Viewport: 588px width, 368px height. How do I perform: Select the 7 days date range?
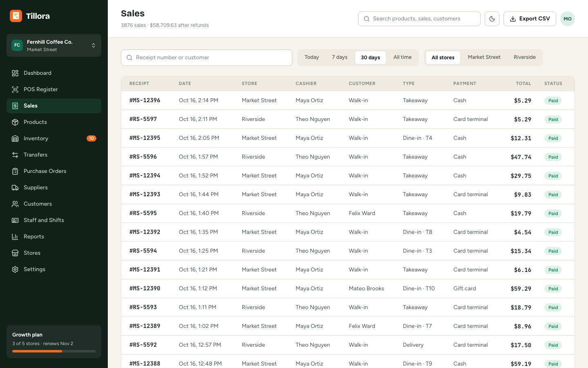[x=340, y=58]
